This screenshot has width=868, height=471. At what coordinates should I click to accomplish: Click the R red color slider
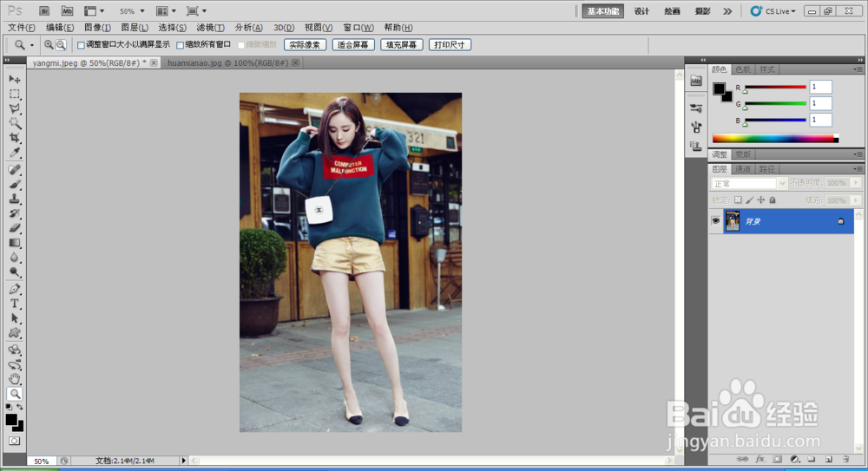[775, 87]
